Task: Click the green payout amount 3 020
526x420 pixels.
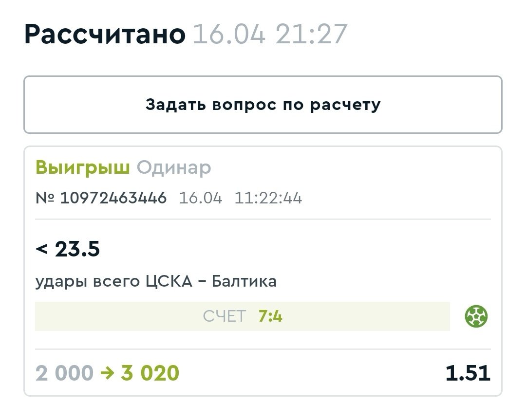Action: coord(150,373)
